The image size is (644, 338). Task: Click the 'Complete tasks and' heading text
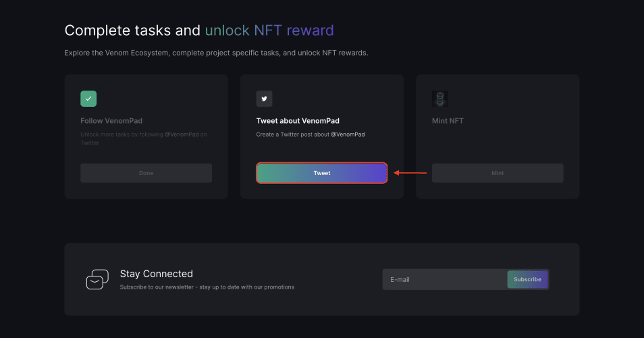[132, 30]
